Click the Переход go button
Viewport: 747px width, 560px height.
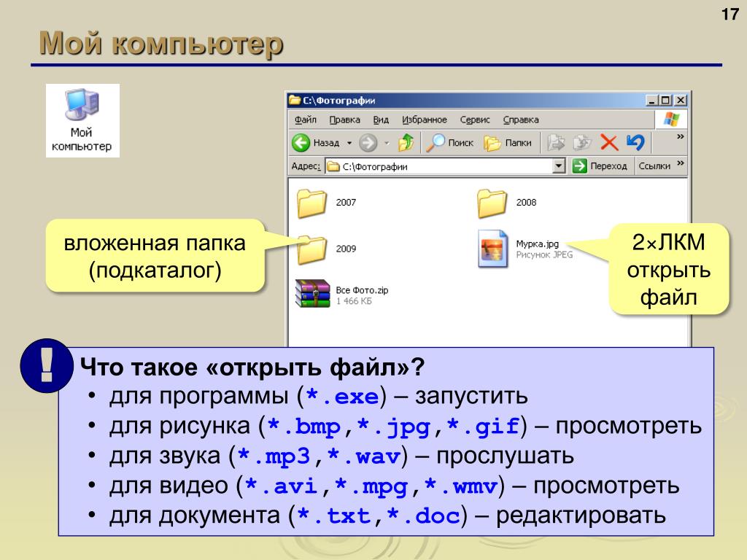click(x=600, y=166)
